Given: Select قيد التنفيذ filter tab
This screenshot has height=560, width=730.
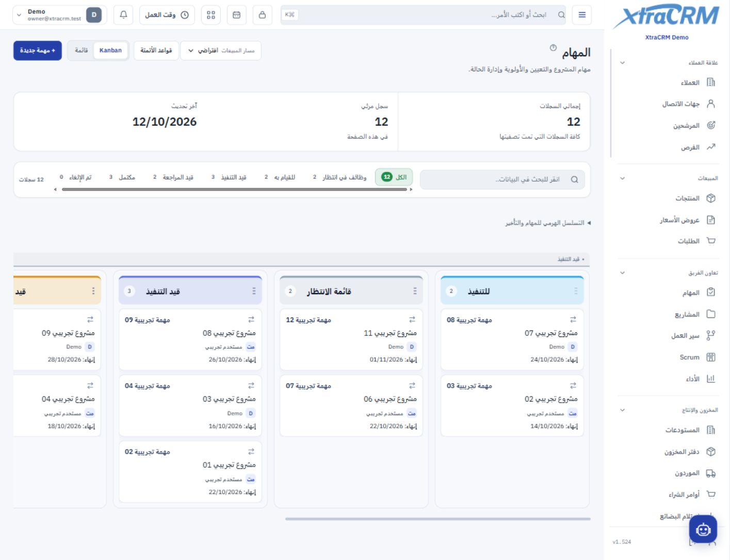Looking at the screenshot, I should (229, 177).
